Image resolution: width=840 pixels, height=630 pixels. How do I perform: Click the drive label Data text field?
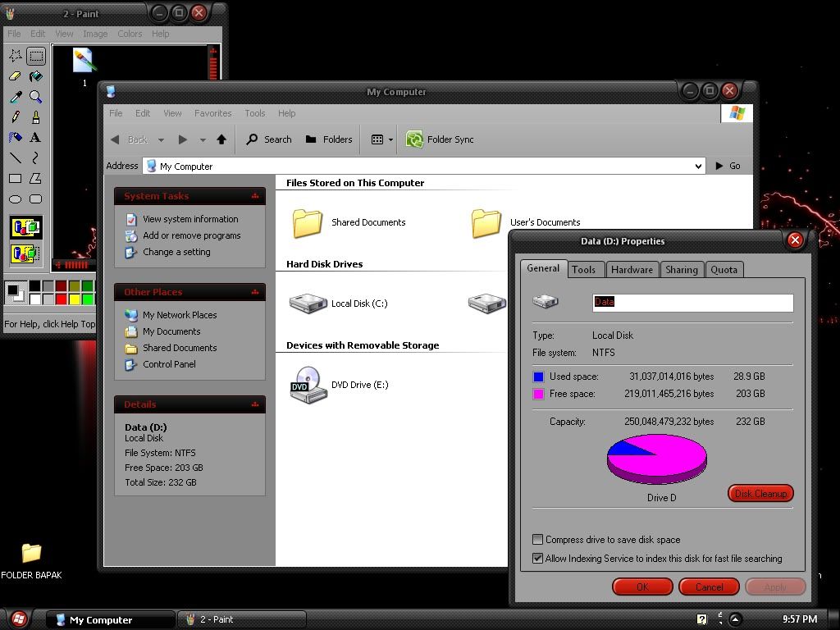coord(692,303)
